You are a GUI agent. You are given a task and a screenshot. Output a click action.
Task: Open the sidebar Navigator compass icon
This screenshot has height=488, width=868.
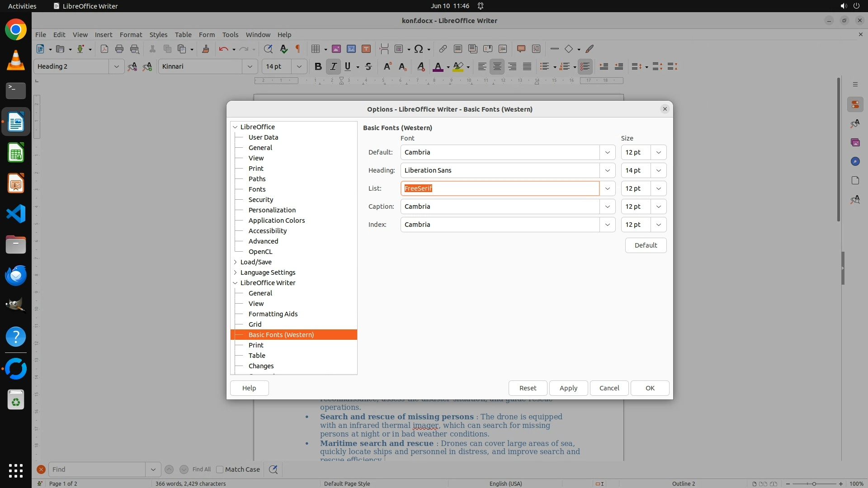pyautogui.click(x=855, y=161)
